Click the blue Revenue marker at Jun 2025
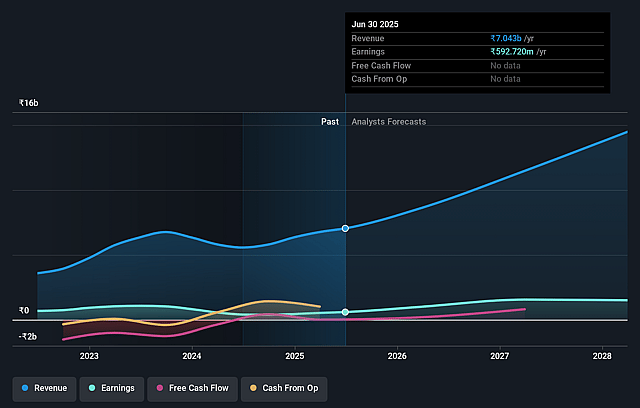The width and height of the screenshot is (640, 408). (x=345, y=228)
